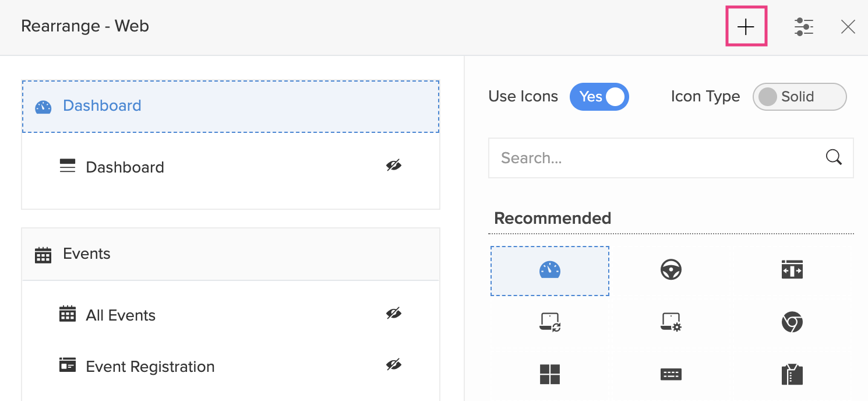Open the sliders settings icon

(x=804, y=27)
